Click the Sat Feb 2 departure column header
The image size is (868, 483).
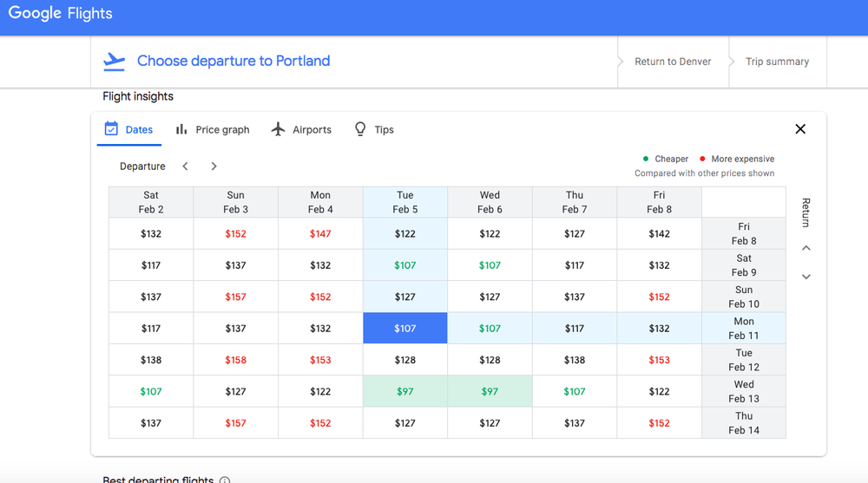pos(151,202)
